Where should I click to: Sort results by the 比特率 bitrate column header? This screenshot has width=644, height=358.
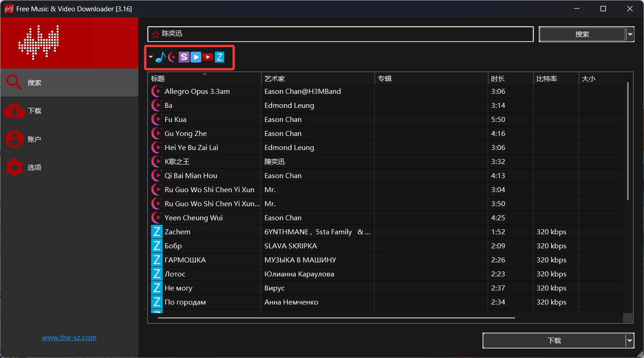556,78
